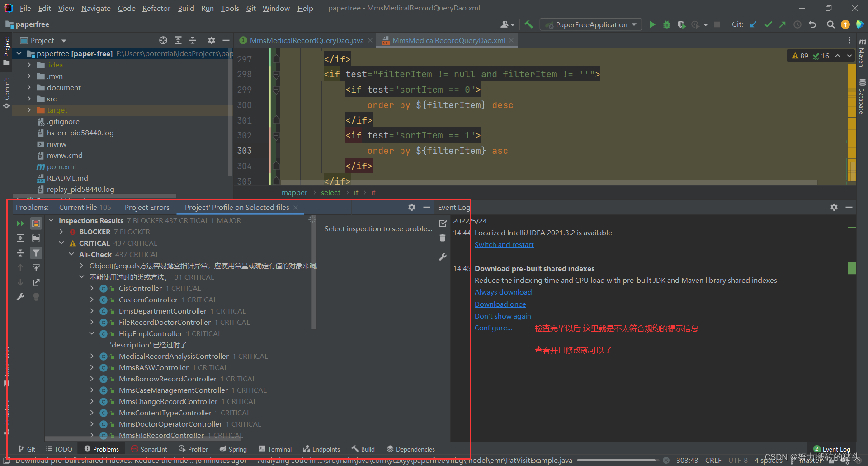This screenshot has width=868, height=466.
Task: Open Search Everywhere magnifier icon
Action: click(x=830, y=24)
